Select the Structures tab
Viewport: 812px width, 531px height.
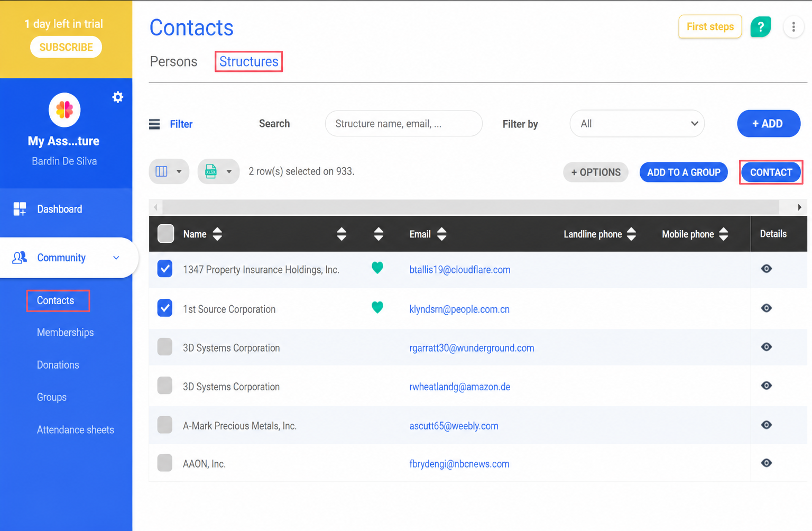249,61
